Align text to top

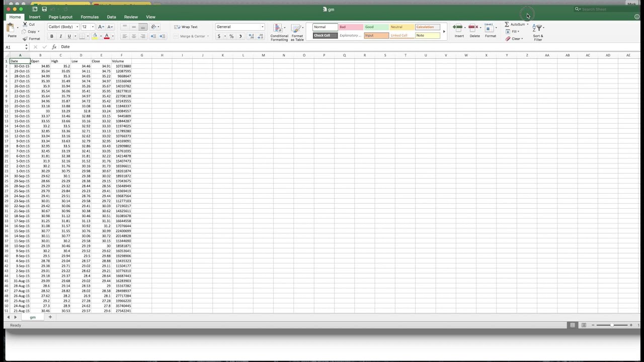click(125, 27)
